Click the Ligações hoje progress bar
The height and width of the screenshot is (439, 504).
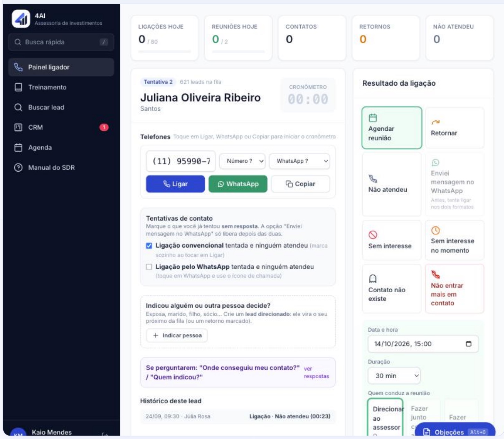[x=165, y=52]
